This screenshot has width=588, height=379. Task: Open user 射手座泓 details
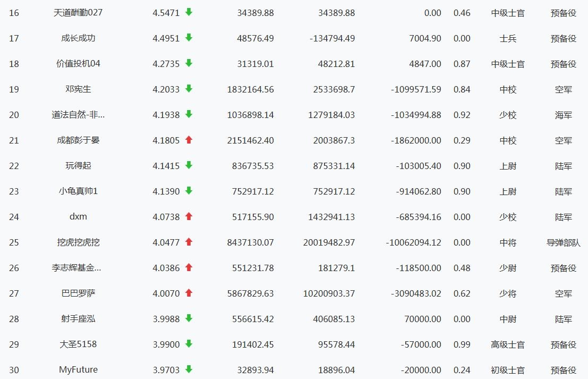(x=78, y=319)
